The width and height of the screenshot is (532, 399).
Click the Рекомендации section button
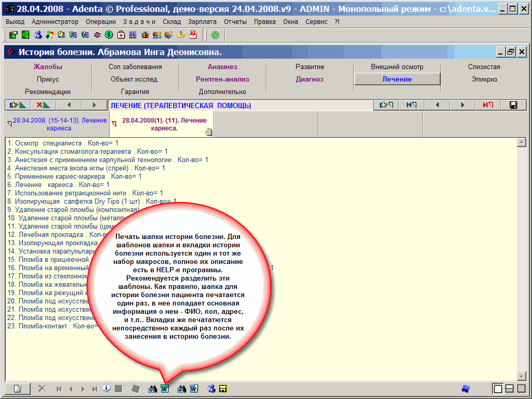48,92
